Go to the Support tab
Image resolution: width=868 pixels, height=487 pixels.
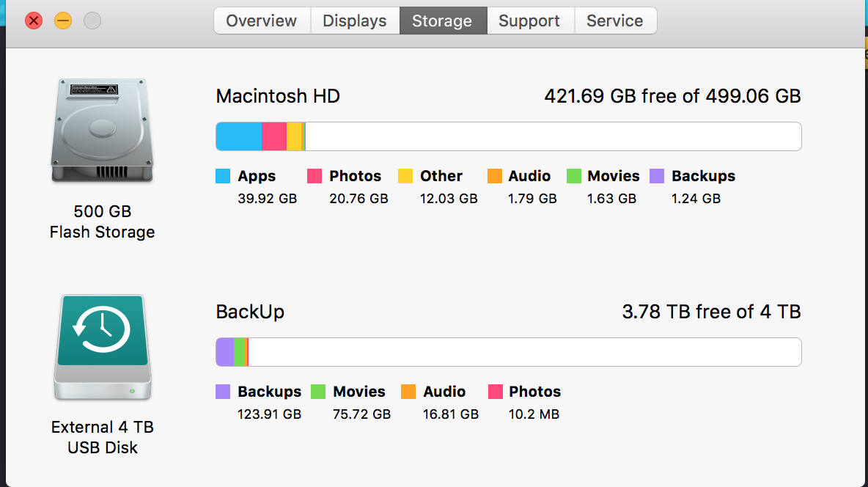point(530,21)
